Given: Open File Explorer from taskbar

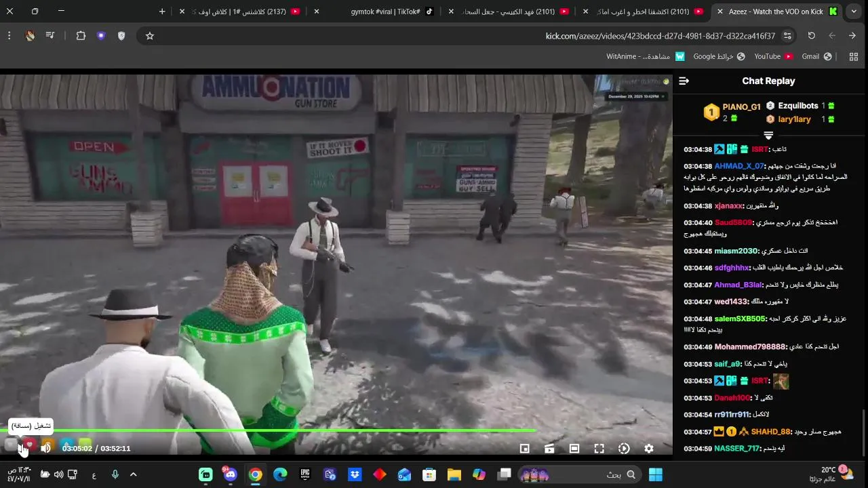Looking at the screenshot, I should [x=454, y=474].
